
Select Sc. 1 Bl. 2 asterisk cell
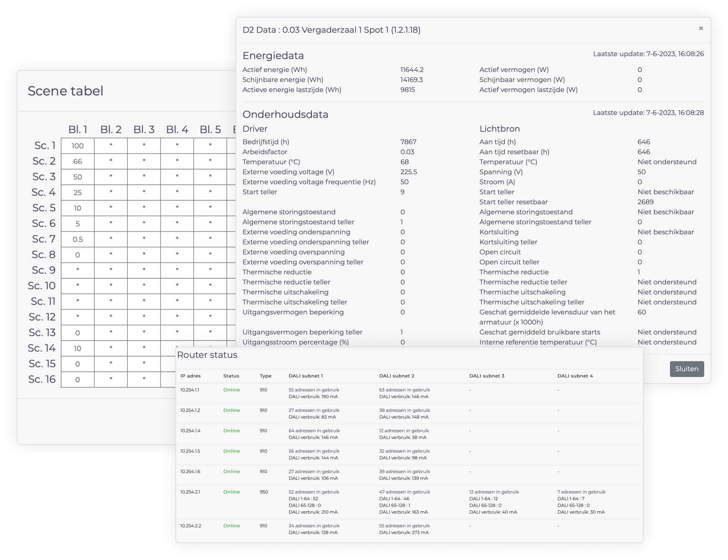pyautogui.click(x=111, y=146)
